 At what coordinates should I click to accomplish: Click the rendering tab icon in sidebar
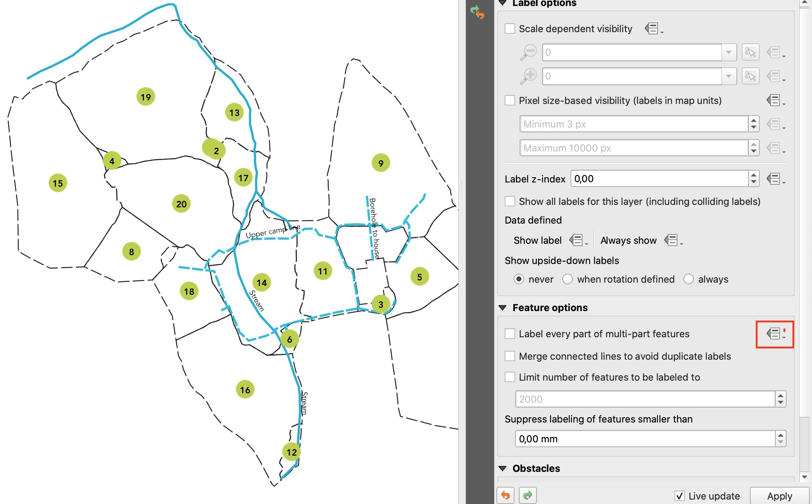point(477,12)
